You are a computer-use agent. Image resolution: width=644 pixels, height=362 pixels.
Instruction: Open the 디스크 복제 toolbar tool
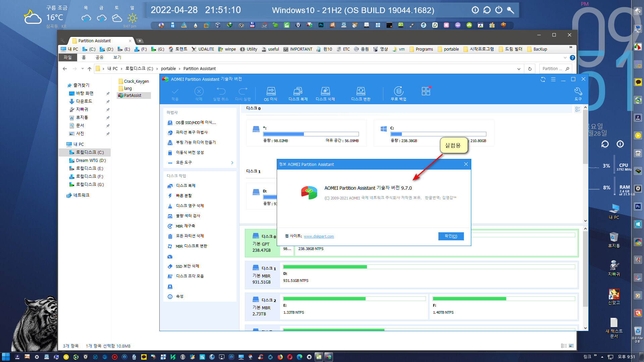point(298,94)
